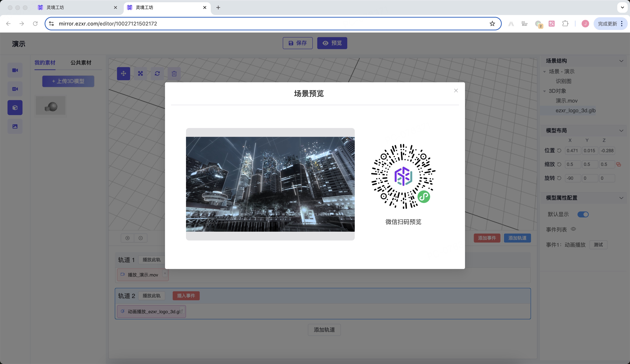Reset 缩放 values with the reset icon
The width and height of the screenshot is (630, 364).
(559, 164)
